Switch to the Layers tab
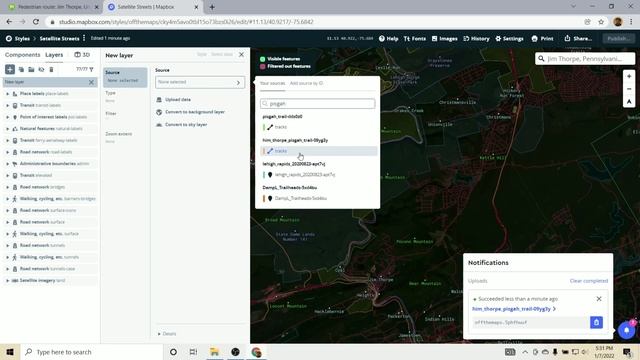 click(54, 55)
